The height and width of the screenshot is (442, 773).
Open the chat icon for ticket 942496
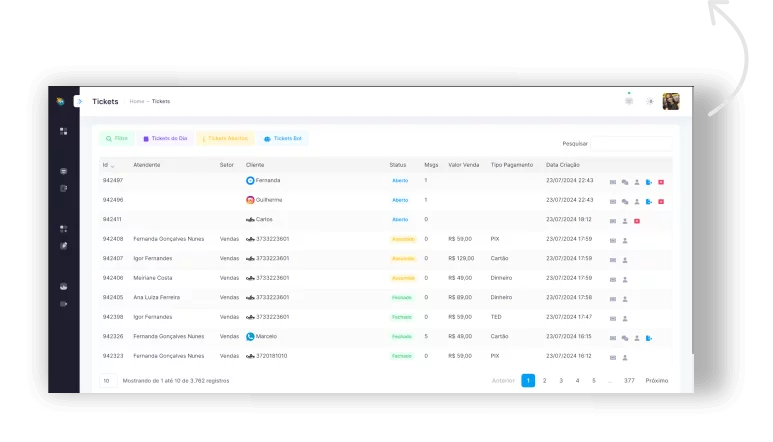625,202
